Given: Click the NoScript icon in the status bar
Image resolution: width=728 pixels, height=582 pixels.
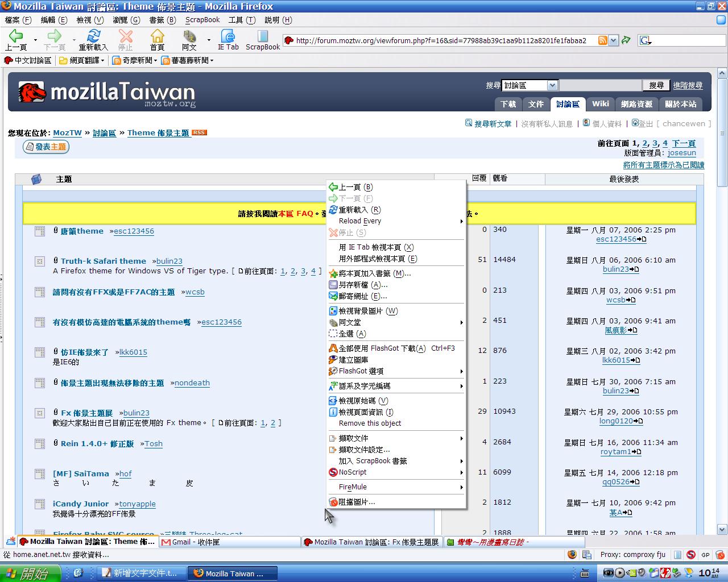Looking at the screenshot, I should coord(690,555).
